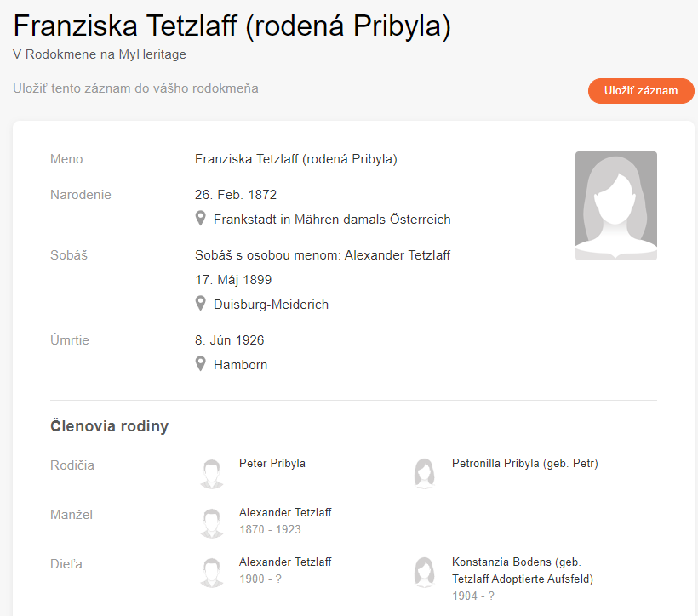This screenshot has height=616, width=698.
Task: Click the Duisburg-Meiderich marriage place text
Action: [271, 305]
